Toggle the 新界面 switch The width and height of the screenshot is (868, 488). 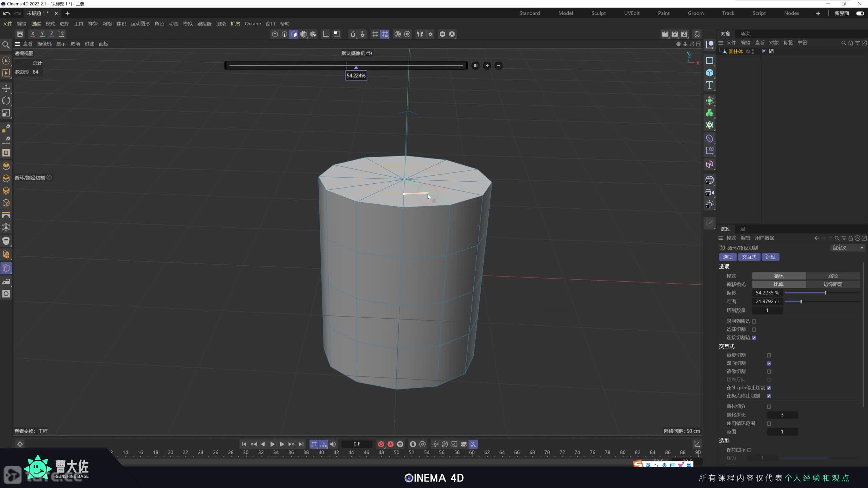860,13
